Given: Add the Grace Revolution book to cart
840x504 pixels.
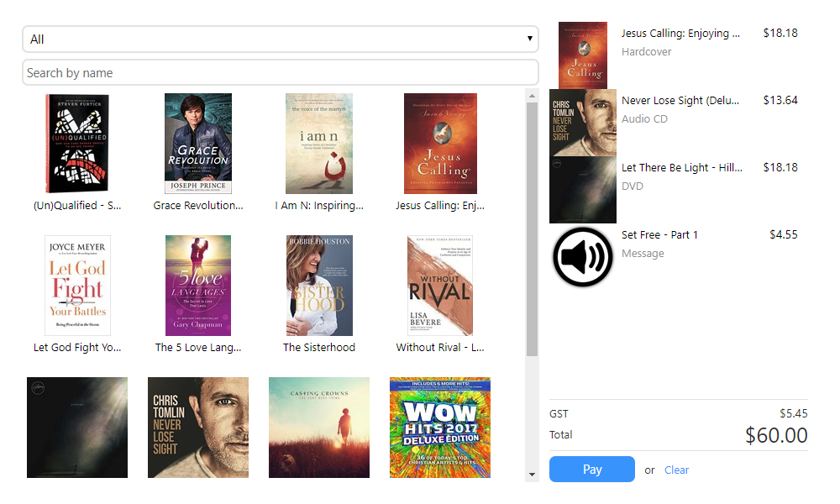Looking at the screenshot, I should tap(198, 143).
